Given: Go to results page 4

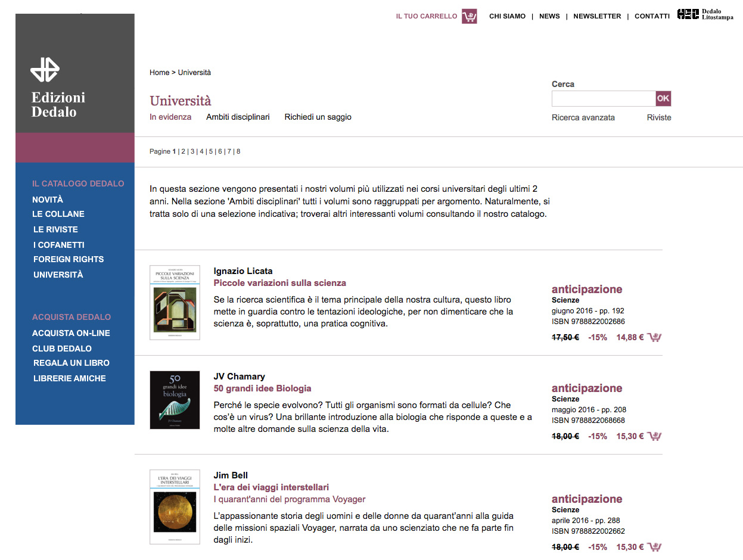Looking at the screenshot, I should [202, 151].
